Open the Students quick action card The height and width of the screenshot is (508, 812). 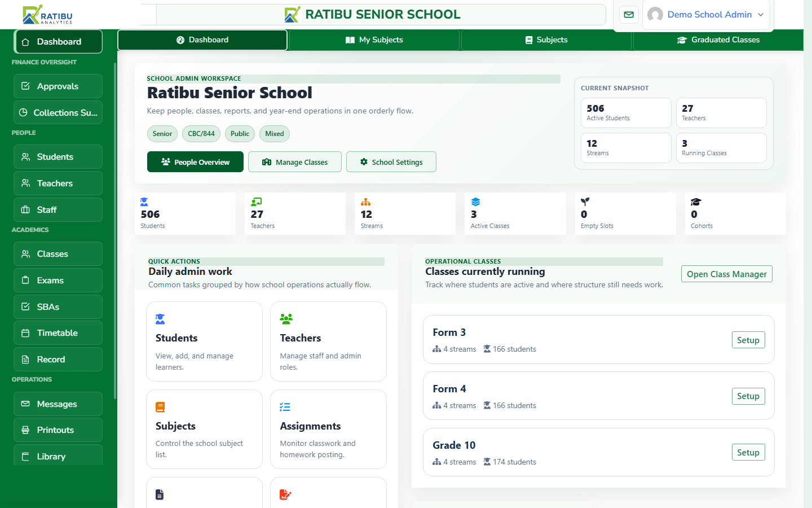tap(204, 341)
